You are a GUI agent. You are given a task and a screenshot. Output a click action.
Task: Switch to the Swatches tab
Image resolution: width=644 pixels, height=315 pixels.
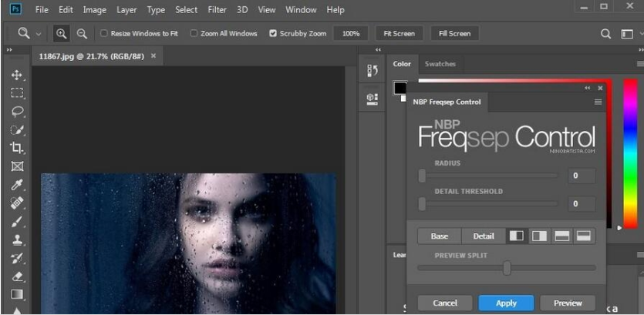coord(440,64)
